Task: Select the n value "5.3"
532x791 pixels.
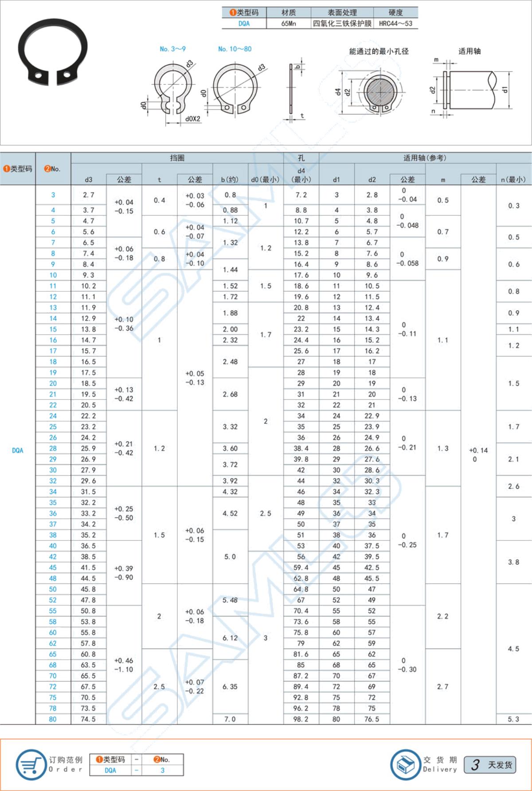Action: coord(514,719)
